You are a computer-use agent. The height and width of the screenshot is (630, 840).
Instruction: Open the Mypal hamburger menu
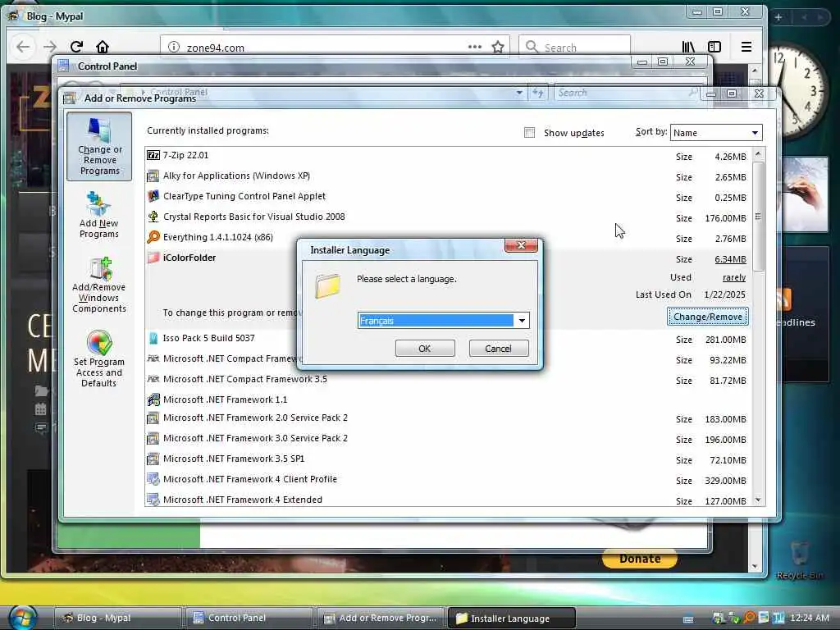[746, 47]
